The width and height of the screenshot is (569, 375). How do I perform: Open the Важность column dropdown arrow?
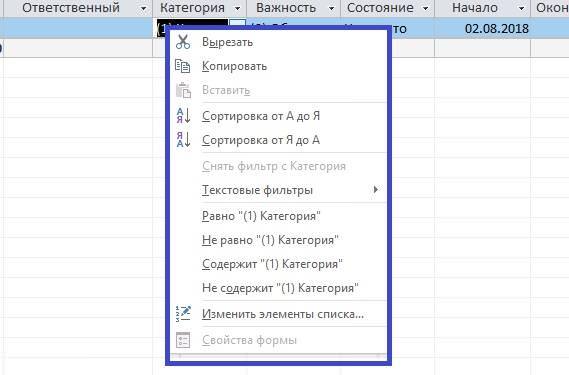[x=331, y=8]
